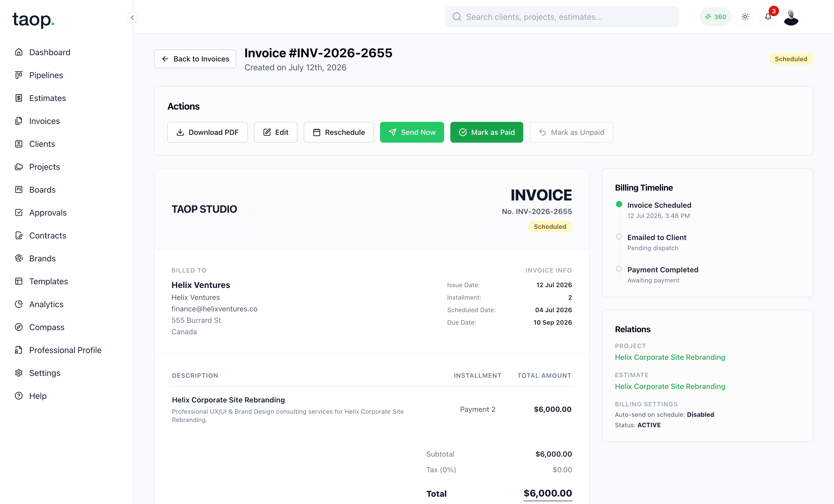Click the Total amount $6,000.00
Viewport: 834px width, 504px height.
tap(547, 493)
